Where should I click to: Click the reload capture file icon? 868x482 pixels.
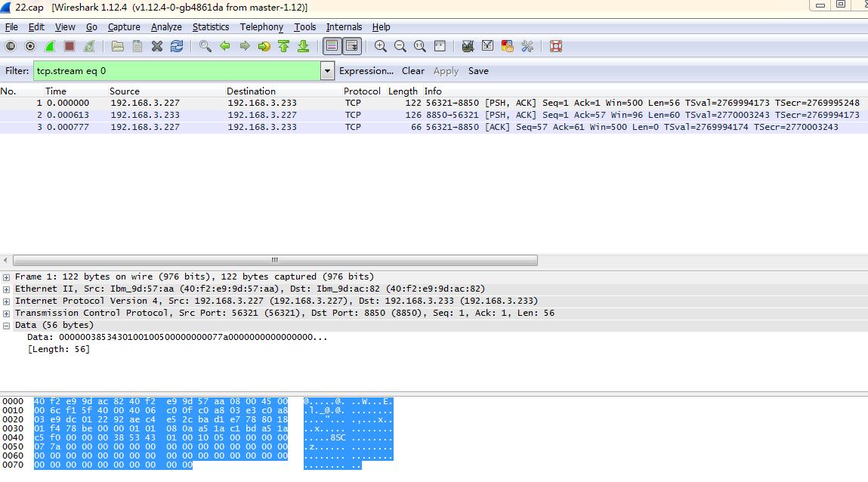point(177,46)
